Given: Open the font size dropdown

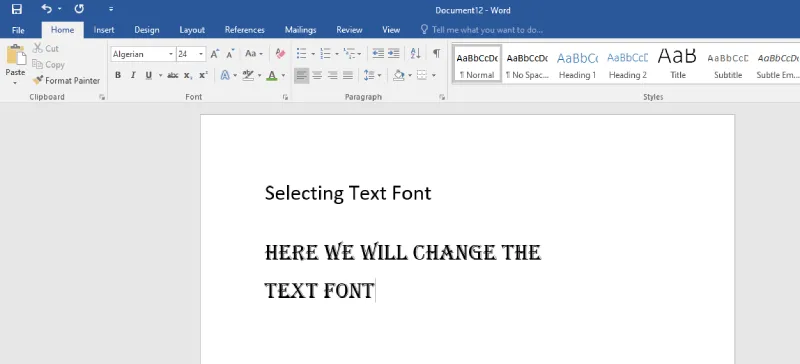Looking at the screenshot, I should 202,54.
